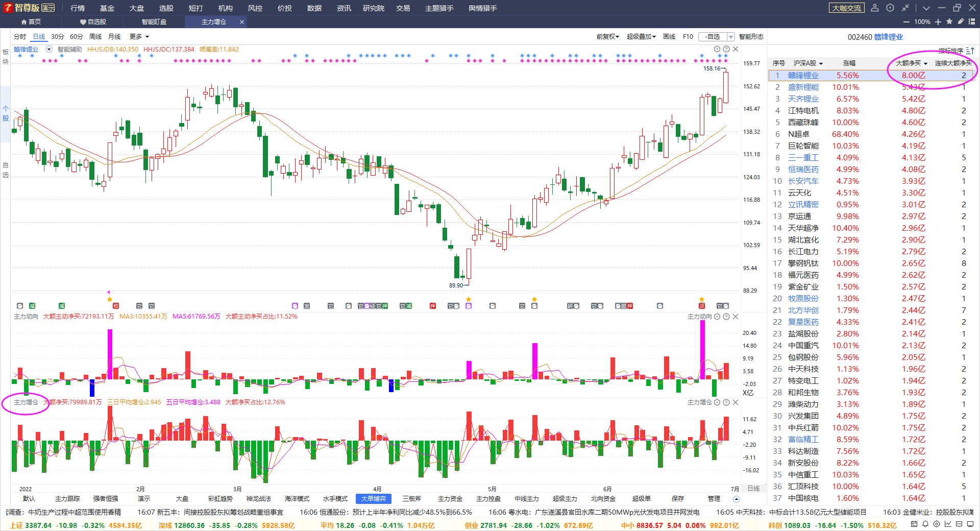Open the 行情 menu
Viewport: 980px width, 531px height.
click(x=78, y=8)
